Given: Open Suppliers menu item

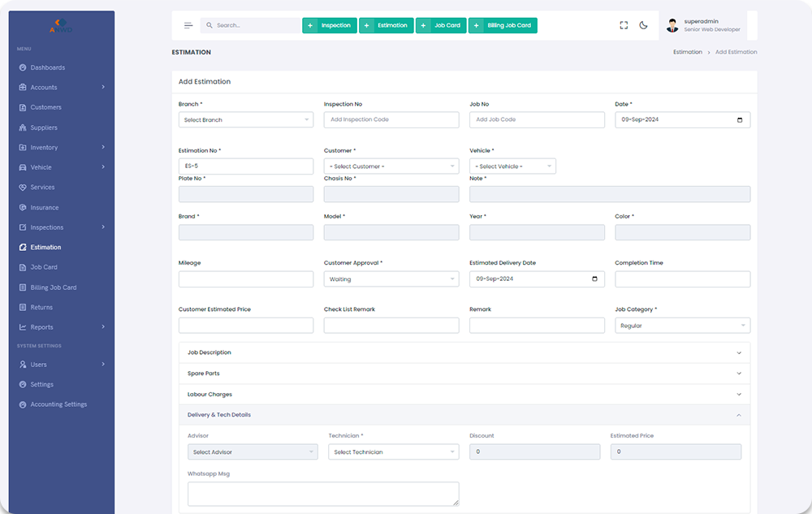Looking at the screenshot, I should point(44,127).
